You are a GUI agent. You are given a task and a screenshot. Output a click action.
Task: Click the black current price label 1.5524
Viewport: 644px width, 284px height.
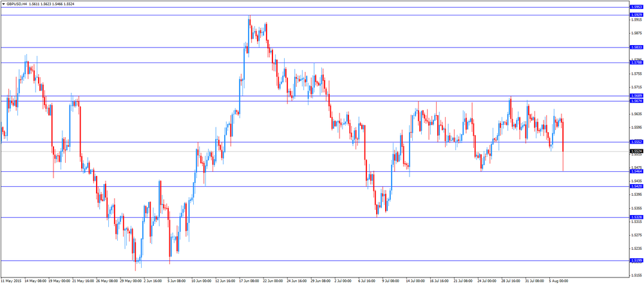(636, 151)
